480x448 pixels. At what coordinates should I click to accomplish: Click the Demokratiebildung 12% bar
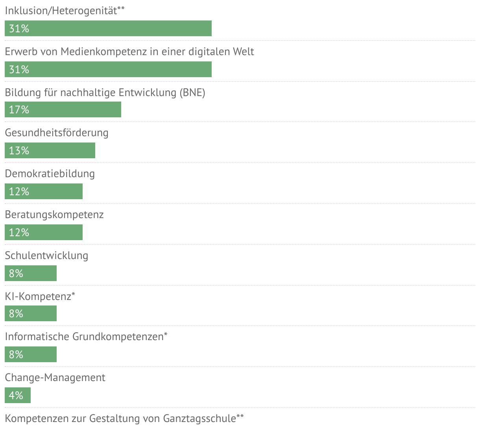[x=44, y=191]
